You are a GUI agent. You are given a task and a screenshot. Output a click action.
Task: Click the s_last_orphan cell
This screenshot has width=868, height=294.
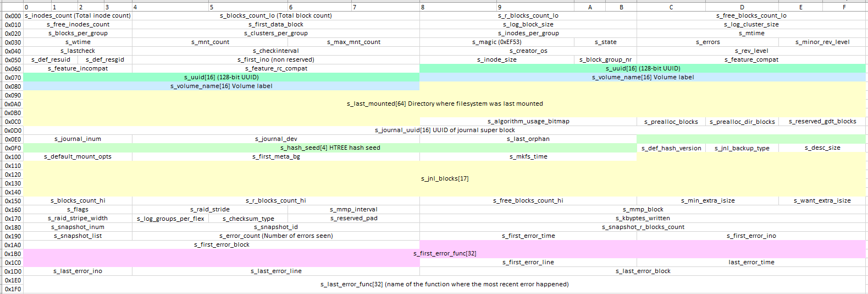coord(528,139)
